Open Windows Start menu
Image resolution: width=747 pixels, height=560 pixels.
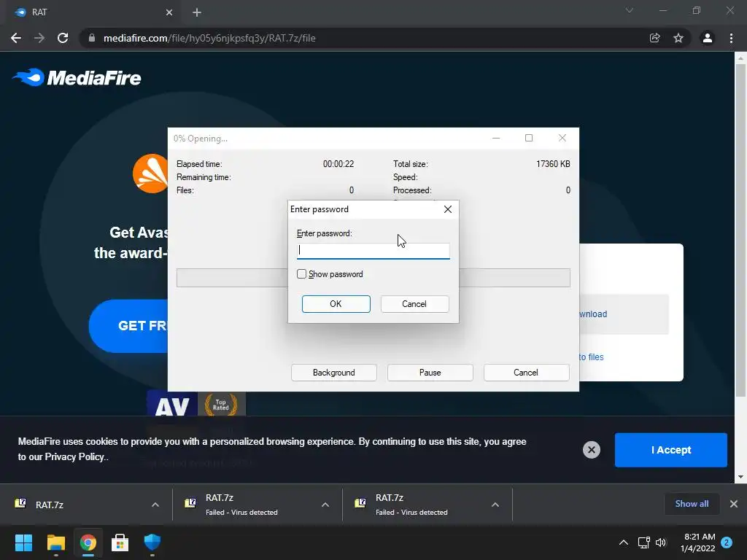(x=23, y=542)
